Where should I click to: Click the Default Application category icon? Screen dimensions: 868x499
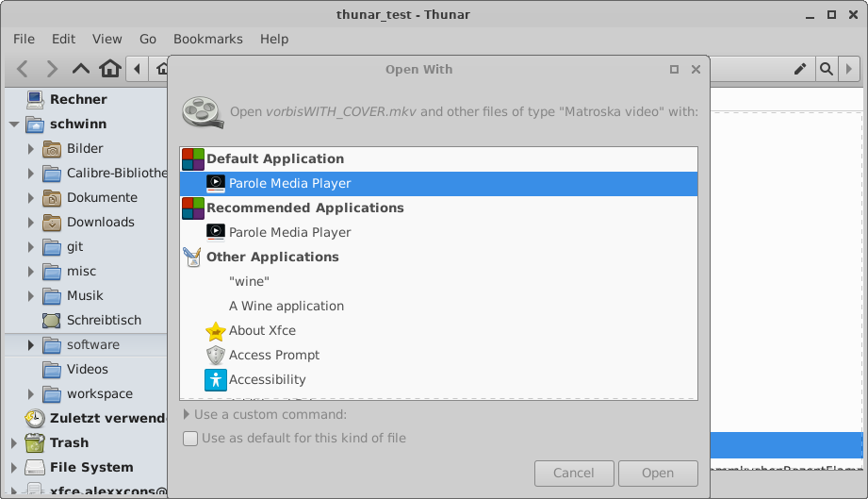(192, 159)
